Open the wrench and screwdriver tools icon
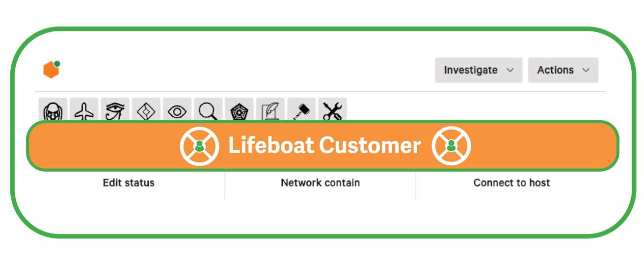The width and height of the screenshot is (644, 259). [332, 110]
